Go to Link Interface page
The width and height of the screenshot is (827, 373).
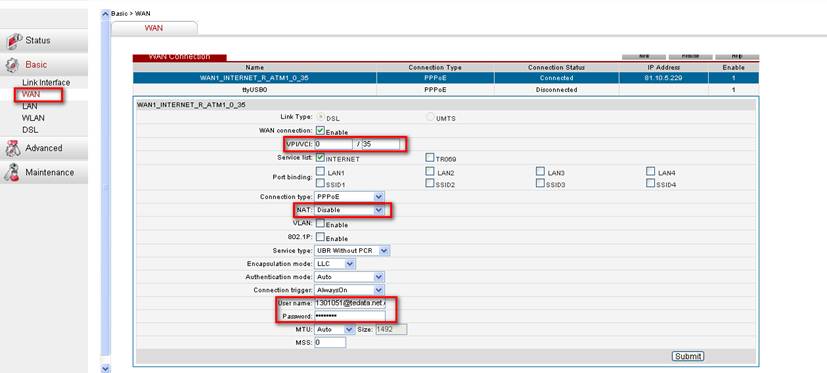[46, 83]
